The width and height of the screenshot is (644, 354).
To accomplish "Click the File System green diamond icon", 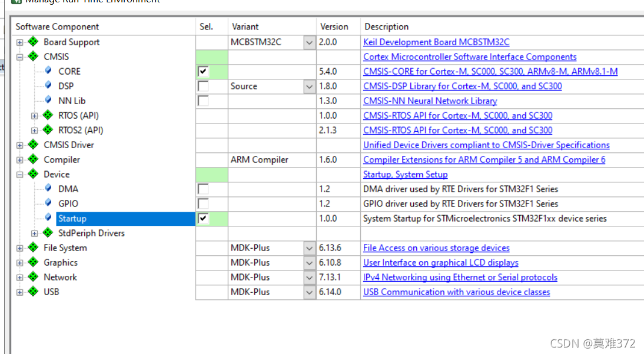I will 34,248.
